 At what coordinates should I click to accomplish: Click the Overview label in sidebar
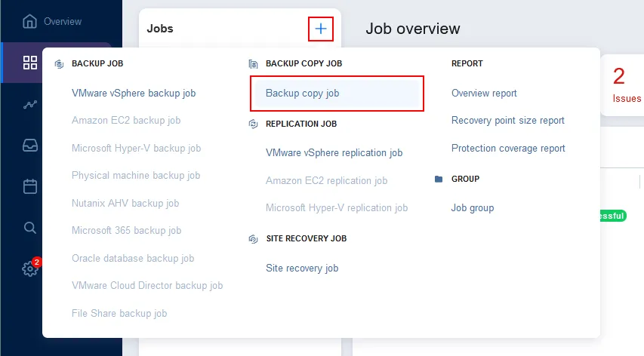(63, 21)
